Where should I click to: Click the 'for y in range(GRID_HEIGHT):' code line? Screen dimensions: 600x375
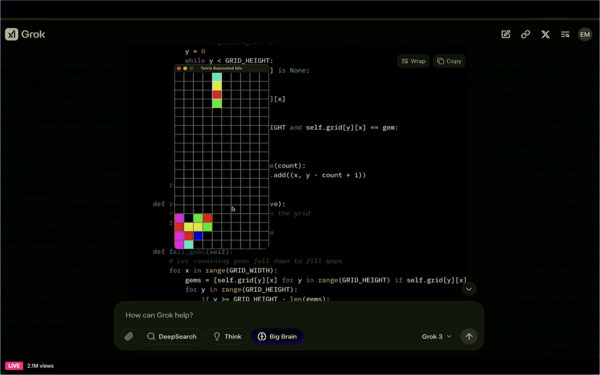241,290
